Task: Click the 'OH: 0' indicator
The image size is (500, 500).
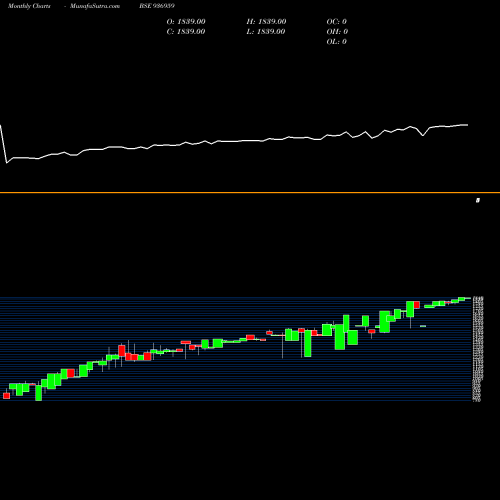Action: 337,32
